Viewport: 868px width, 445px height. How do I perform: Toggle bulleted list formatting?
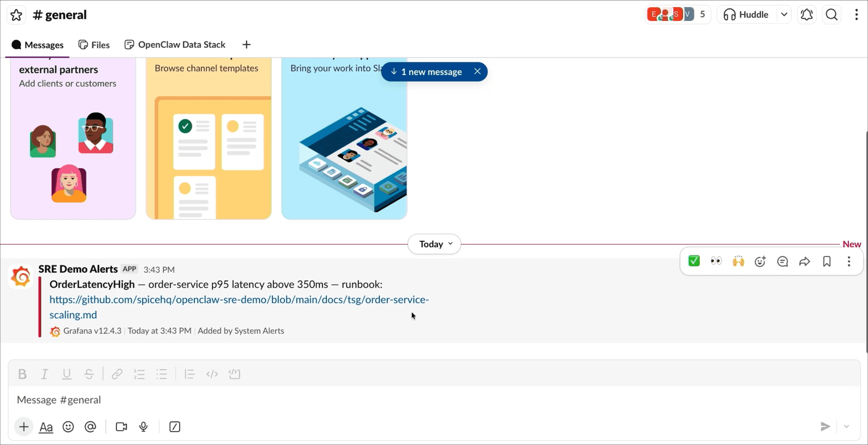(161, 374)
